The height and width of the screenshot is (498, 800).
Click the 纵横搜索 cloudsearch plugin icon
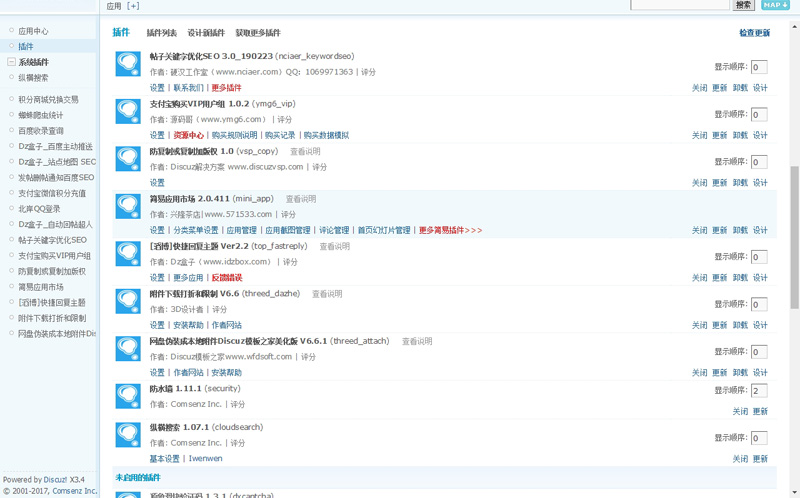coord(128,435)
